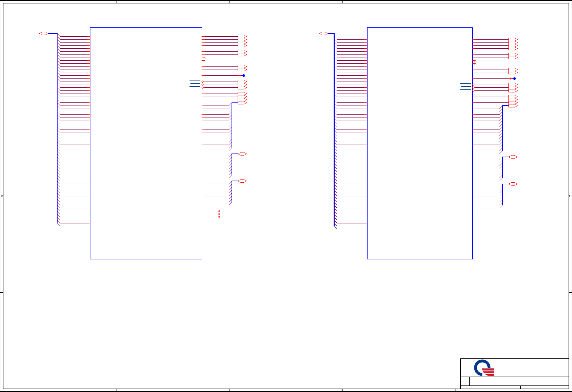
Task: Select the thick blue input bus of right block
Action: point(334,130)
